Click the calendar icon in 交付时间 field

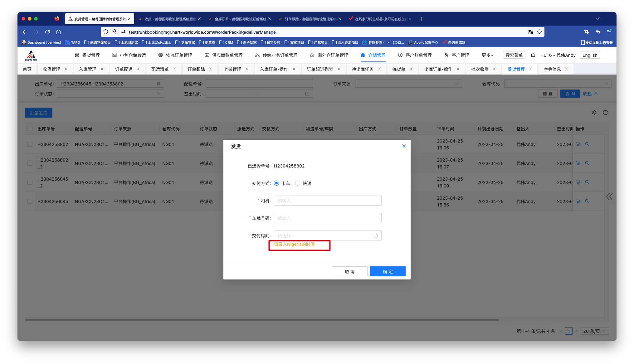(376, 235)
